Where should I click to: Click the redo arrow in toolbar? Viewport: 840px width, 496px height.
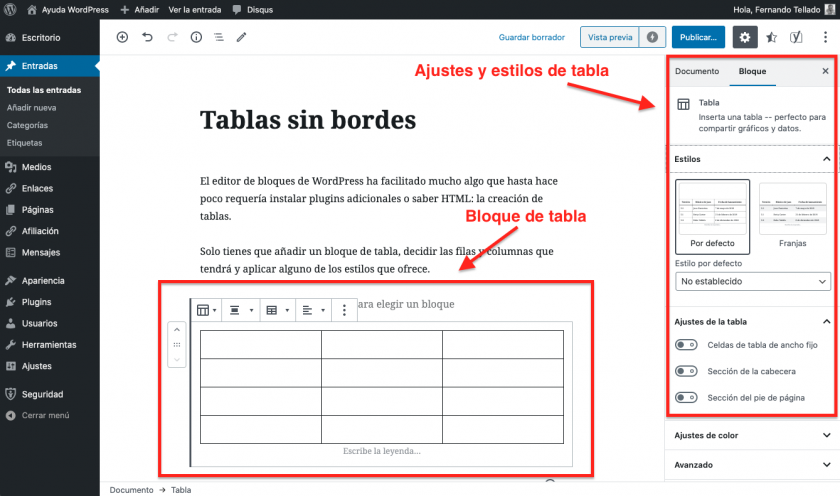point(172,37)
